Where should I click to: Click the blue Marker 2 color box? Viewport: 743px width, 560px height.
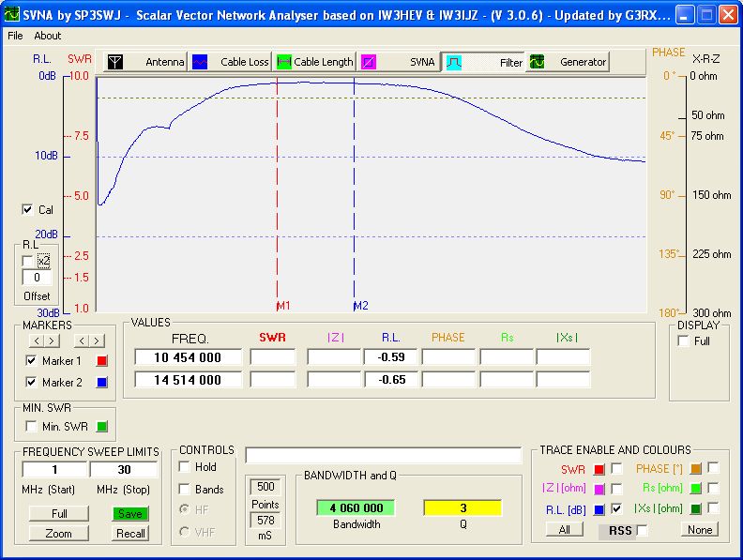pyautogui.click(x=103, y=383)
